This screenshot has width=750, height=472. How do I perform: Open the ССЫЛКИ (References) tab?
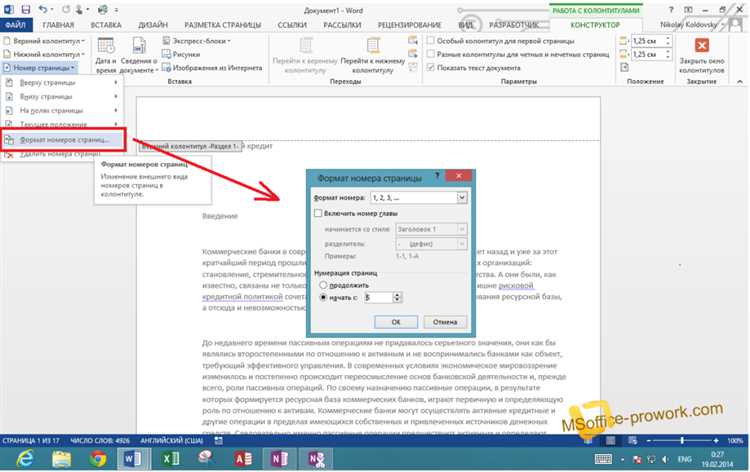click(x=292, y=25)
